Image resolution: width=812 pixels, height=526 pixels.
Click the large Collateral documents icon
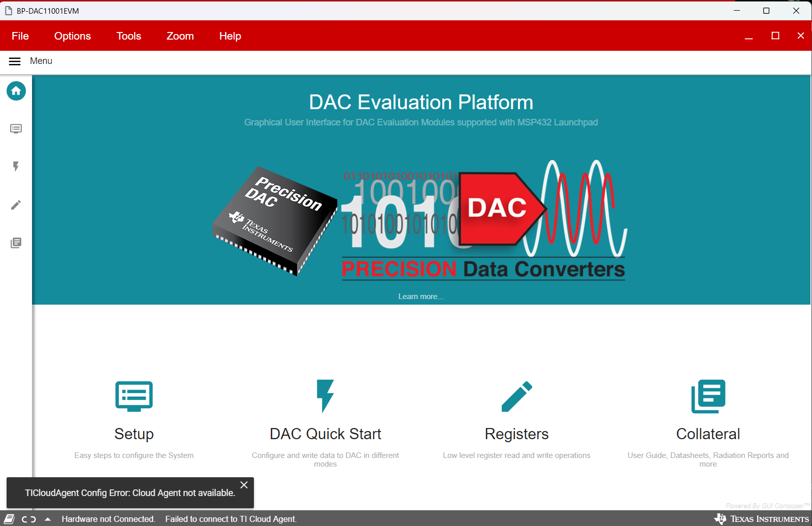(x=708, y=396)
